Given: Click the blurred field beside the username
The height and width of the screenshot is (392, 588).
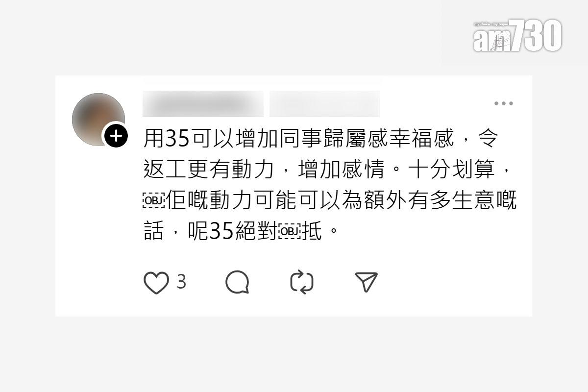Looking at the screenshot, I should tap(324, 104).
